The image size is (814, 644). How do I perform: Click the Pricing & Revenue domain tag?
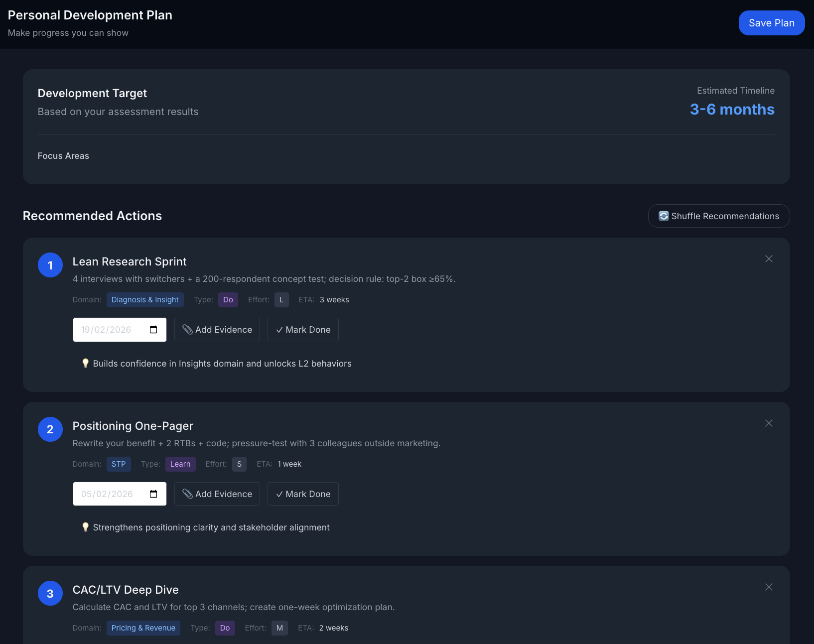pyautogui.click(x=143, y=628)
